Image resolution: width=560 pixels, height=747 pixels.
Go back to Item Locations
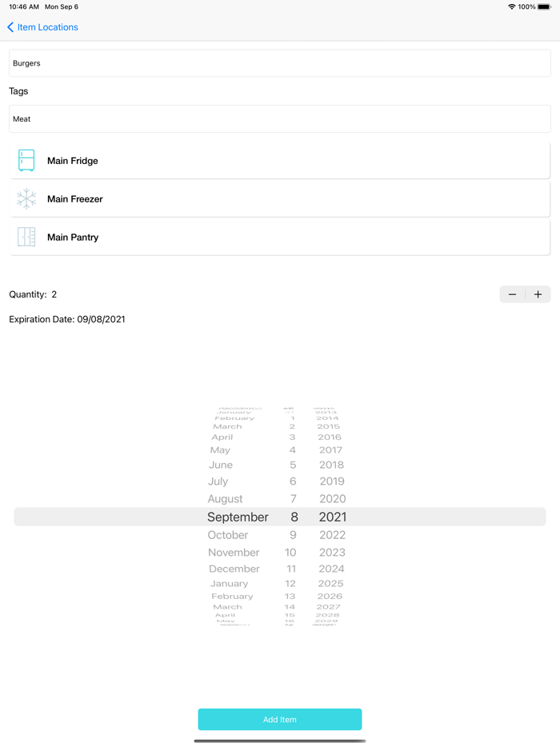[47, 27]
